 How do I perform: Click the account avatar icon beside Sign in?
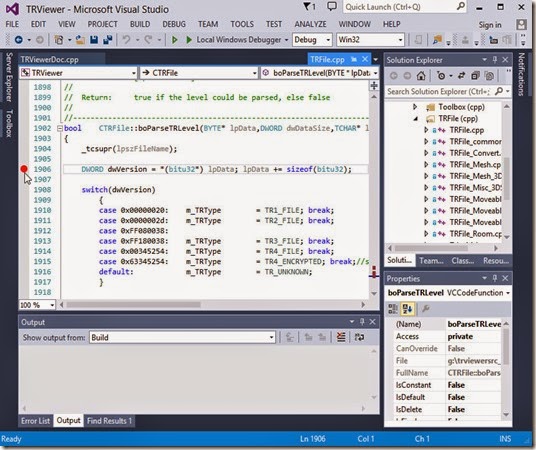tap(521, 25)
